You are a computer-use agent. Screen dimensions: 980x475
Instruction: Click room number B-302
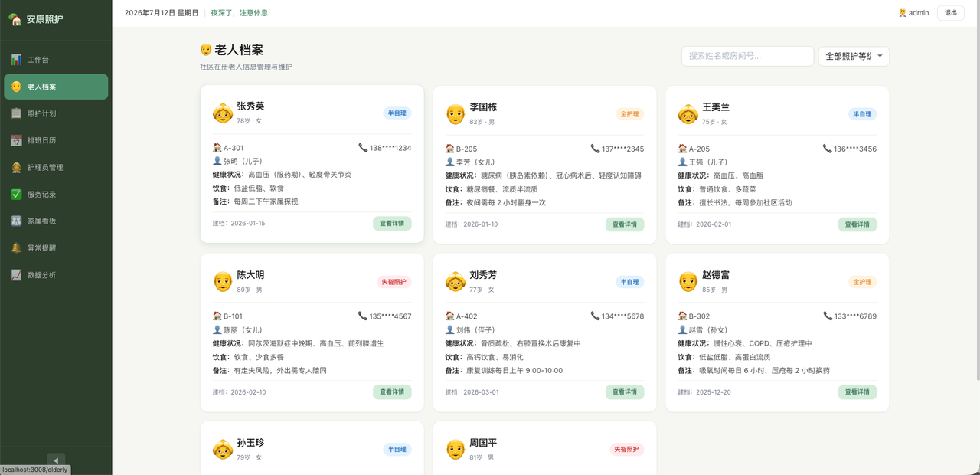699,316
